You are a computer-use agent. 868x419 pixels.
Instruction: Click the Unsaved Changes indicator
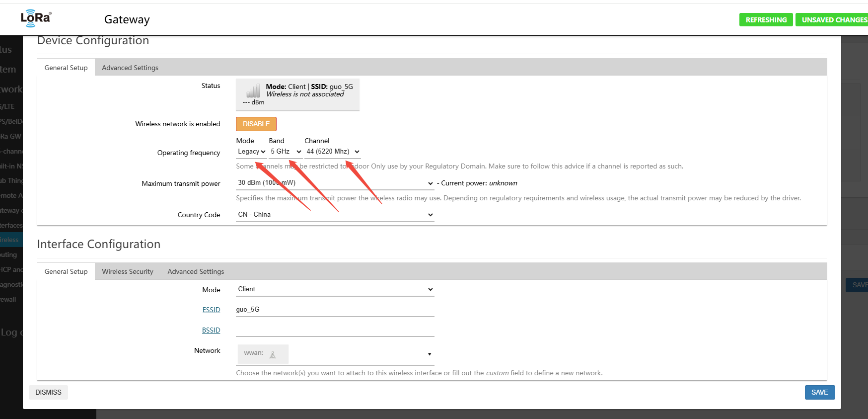tap(834, 20)
